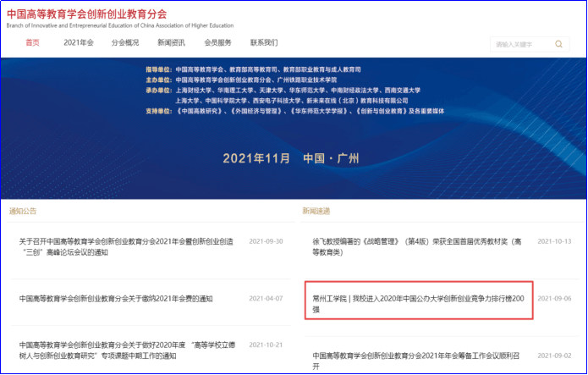Image resolution: width=588 pixels, height=375 pixels.
Task: Go to the 新闻资讯 navigation item
Action: pos(171,43)
